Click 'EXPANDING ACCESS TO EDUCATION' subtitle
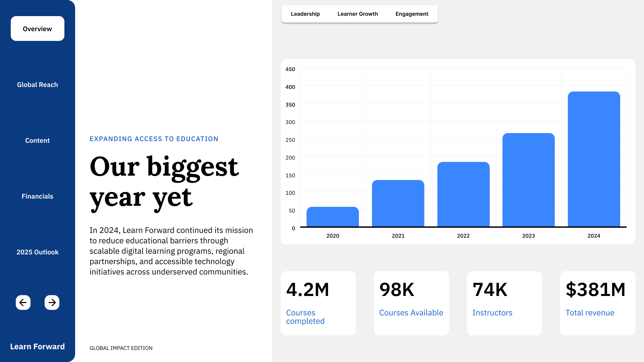The height and width of the screenshot is (362, 644). click(154, 139)
